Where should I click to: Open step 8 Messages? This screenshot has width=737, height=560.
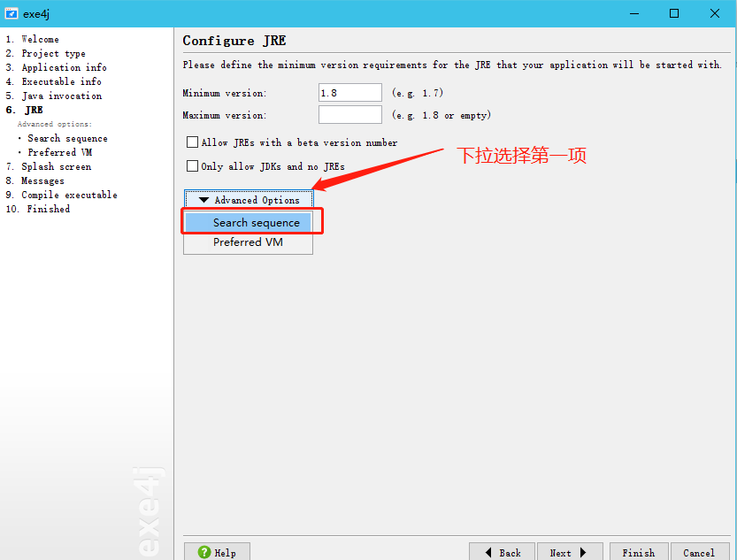35,180
